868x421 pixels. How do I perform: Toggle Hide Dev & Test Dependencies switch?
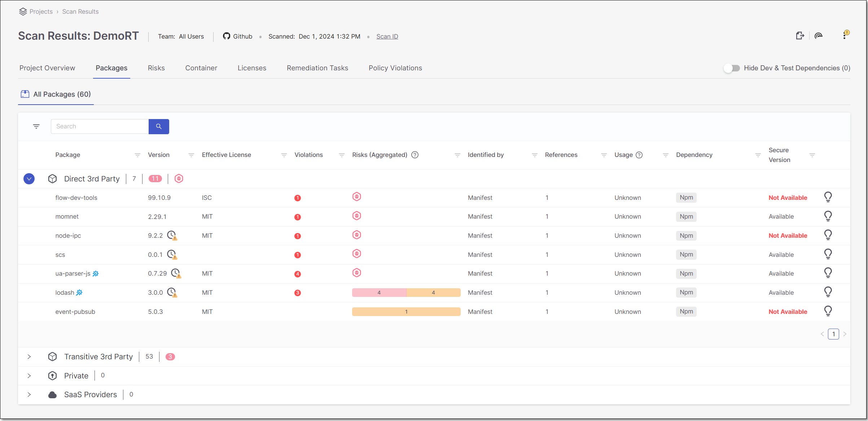(x=732, y=68)
